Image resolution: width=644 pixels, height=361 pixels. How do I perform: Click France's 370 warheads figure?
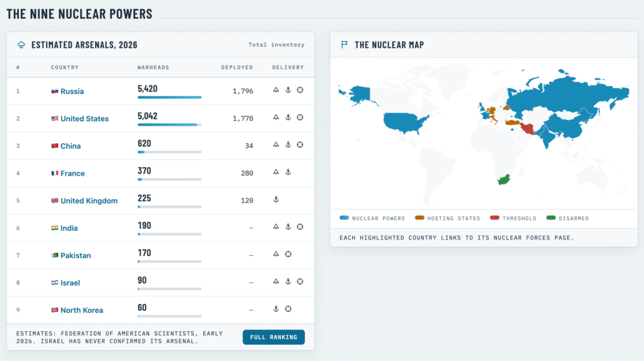click(x=144, y=171)
